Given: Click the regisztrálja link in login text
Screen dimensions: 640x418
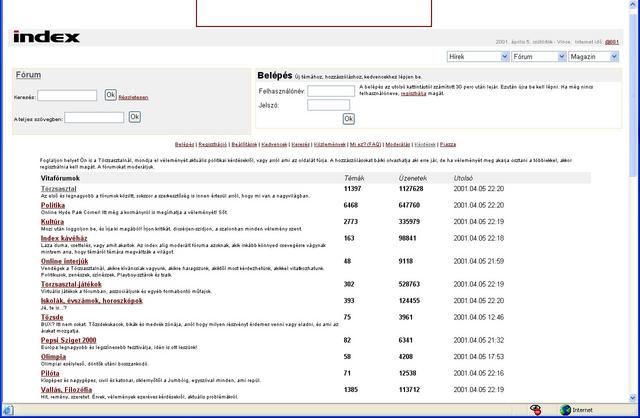Looking at the screenshot, I should [413, 93].
